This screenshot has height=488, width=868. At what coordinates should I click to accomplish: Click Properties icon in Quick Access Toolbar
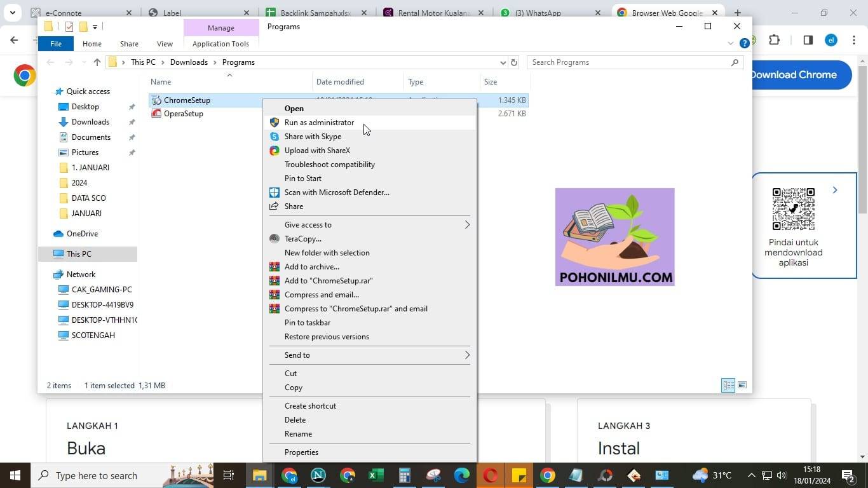pos(69,27)
